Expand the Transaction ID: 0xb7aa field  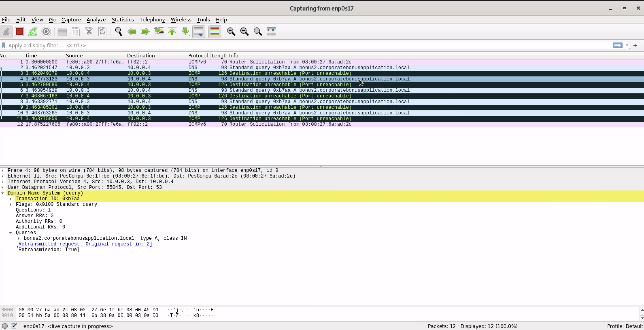point(11,199)
